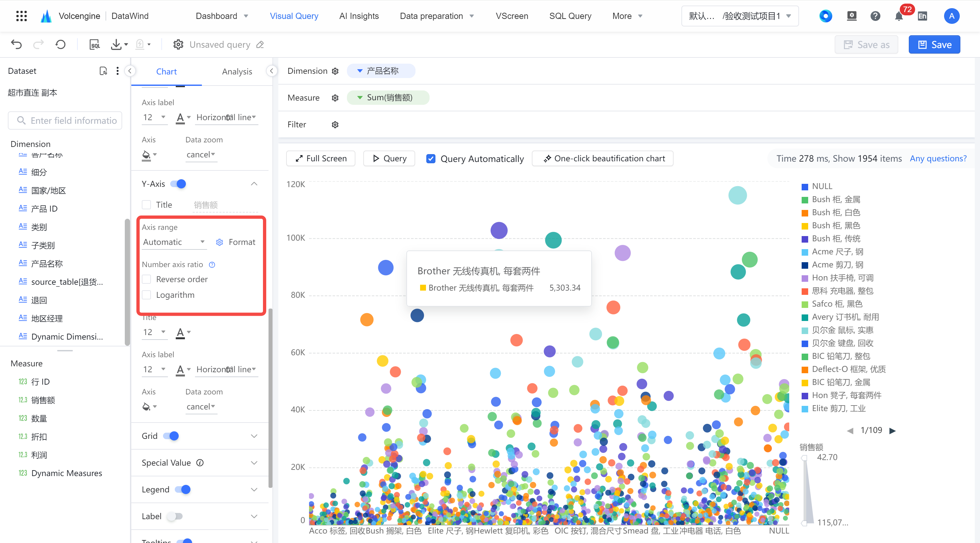
Task: Turn on the Label switch
Action: pos(175,516)
